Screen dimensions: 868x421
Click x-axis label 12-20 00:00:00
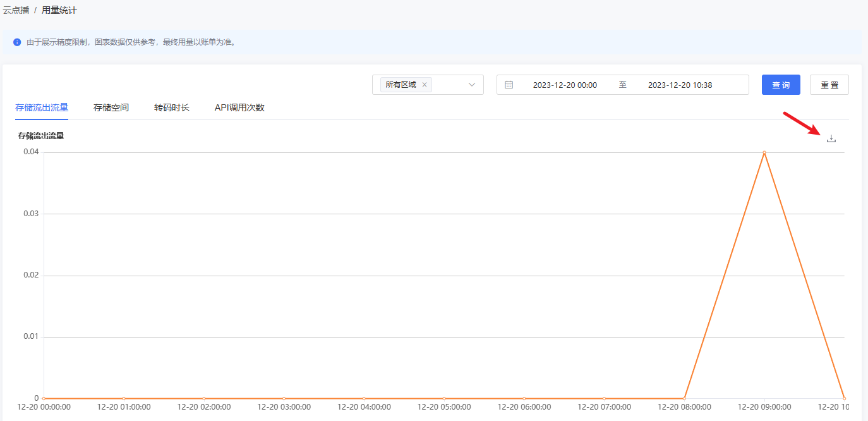coord(44,407)
